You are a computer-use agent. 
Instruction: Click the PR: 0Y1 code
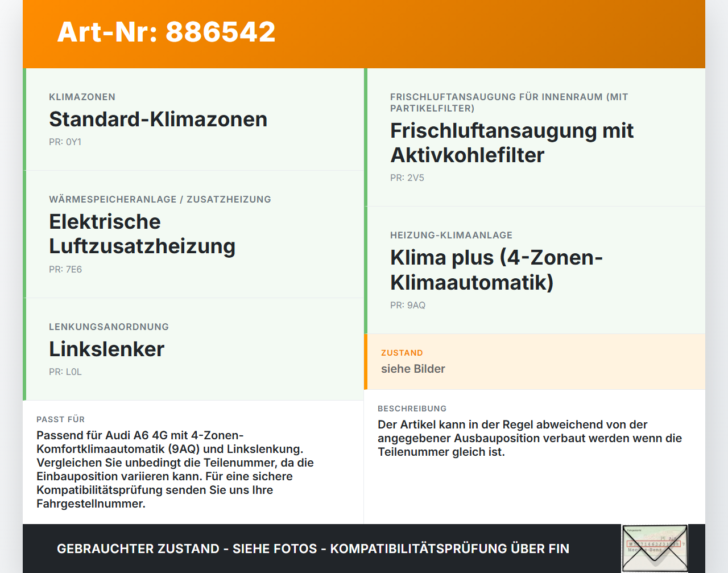(65, 142)
